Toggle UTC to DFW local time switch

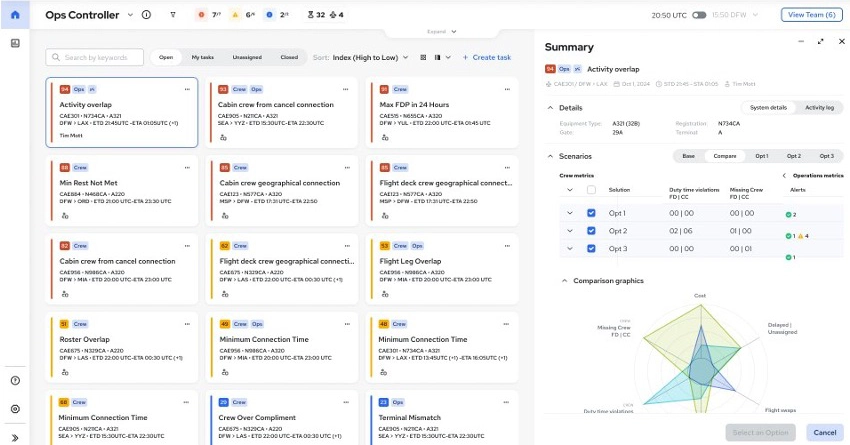pos(699,15)
